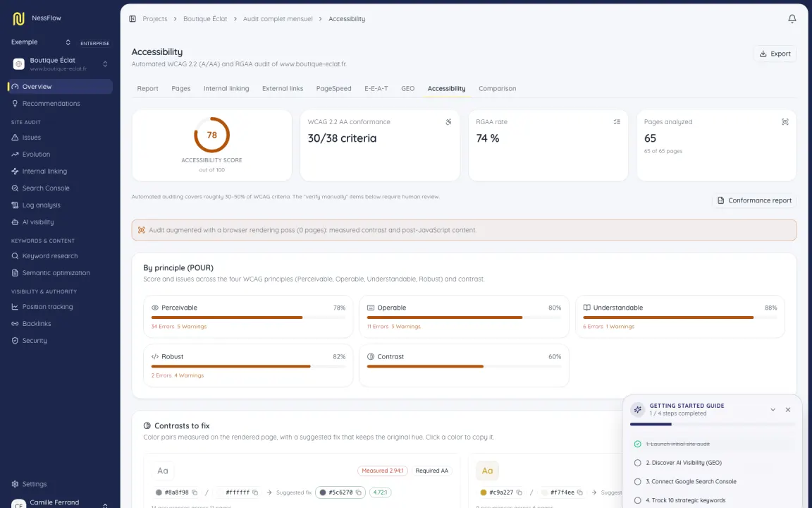Go to Boutique Éclat breadcrumb
The height and width of the screenshot is (508, 812).
205,18
